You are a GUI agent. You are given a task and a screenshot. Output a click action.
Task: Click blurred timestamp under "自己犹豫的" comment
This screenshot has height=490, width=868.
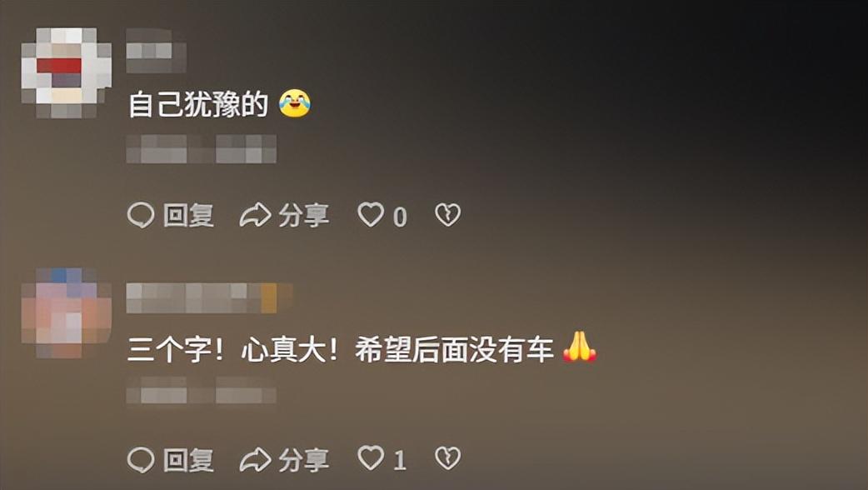pos(202,149)
